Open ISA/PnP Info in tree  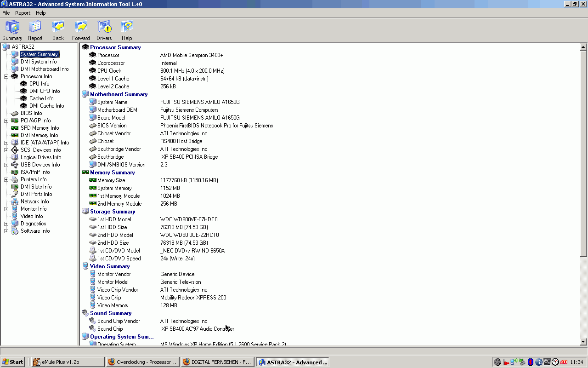tap(35, 172)
